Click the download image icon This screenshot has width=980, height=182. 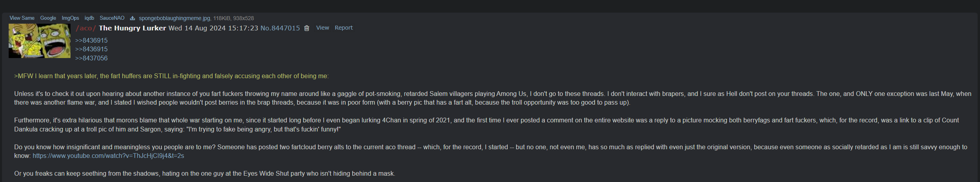click(132, 18)
